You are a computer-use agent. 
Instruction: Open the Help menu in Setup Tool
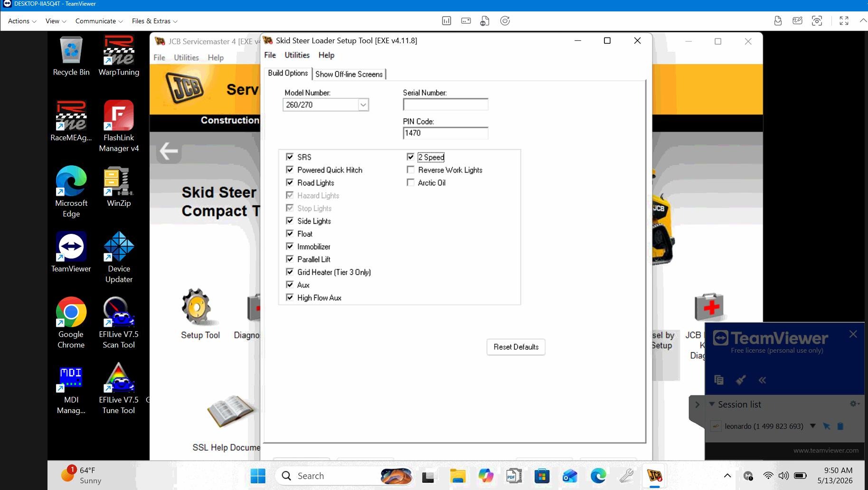pos(326,55)
